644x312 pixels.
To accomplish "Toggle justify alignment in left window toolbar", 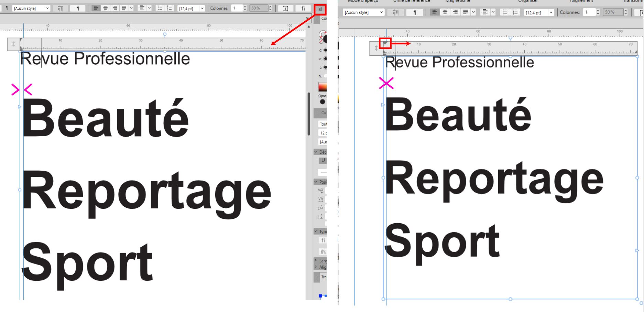I will pyautogui.click(x=124, y=8).
